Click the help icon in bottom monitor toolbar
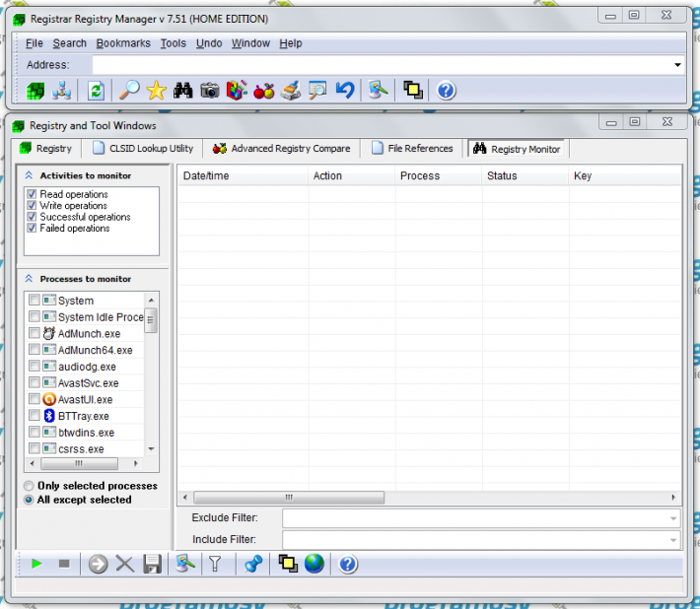This screenshot has height=609, width=700. pyautogui.click(x=348, y=565)
